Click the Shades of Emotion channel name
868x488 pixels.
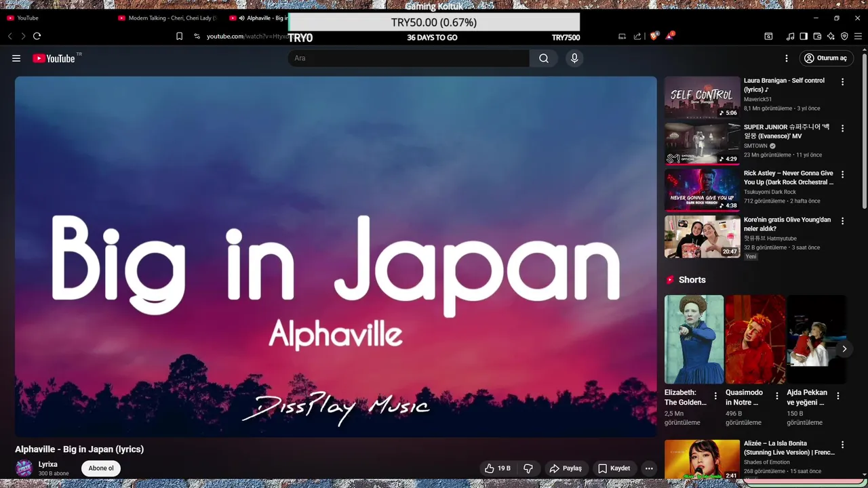[x=771, y=462]
